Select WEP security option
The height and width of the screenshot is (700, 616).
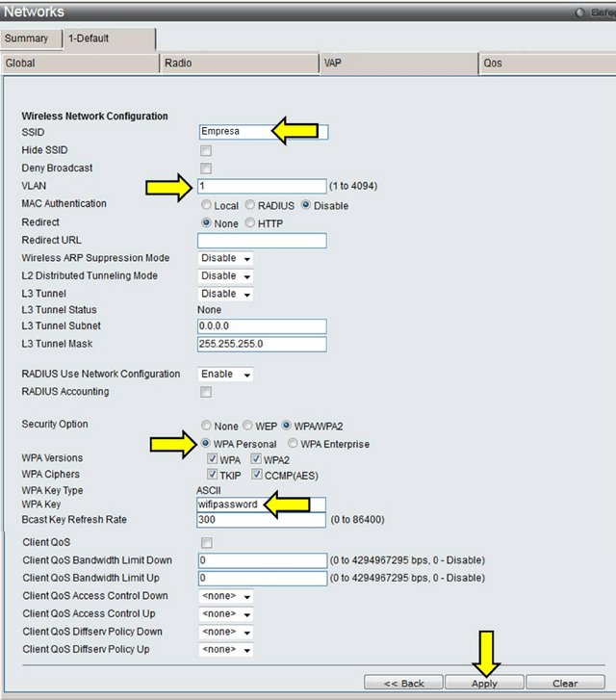pyautogui.click(x=248, y=426)
